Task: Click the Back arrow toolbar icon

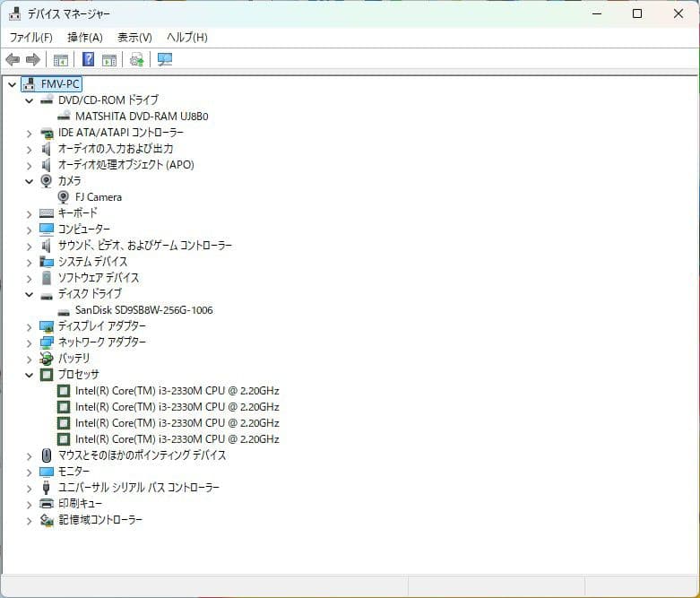Action: (13, 59)
